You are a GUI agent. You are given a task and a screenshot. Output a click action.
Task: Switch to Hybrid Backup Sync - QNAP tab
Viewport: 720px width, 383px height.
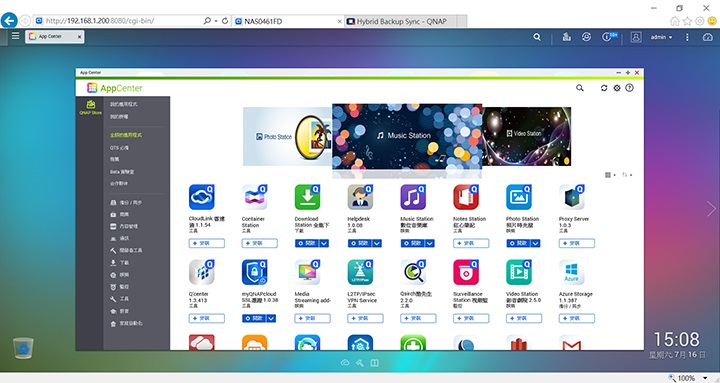pyautogui.click(x=402, y=21)
